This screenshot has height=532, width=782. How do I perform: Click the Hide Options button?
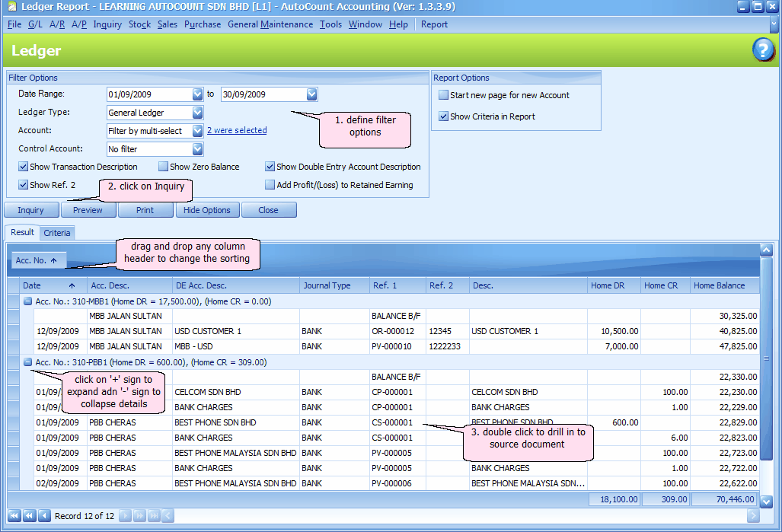tap(207, 210)
